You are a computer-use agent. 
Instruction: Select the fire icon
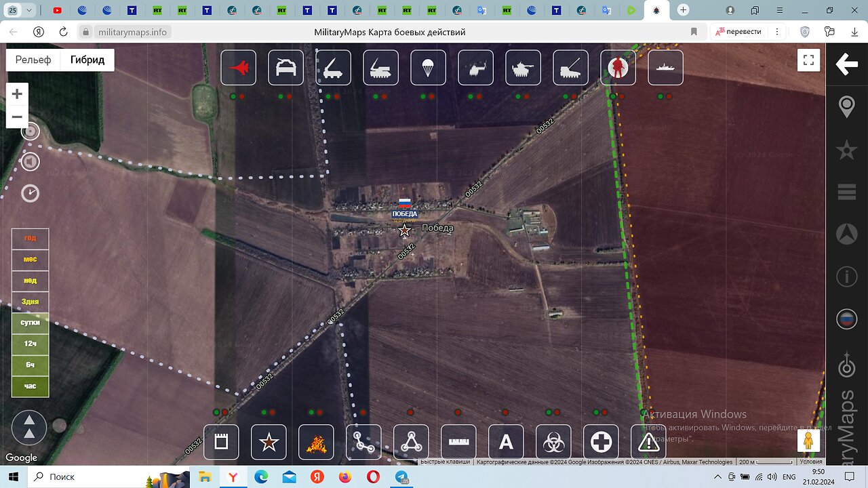tap(317, 443)
